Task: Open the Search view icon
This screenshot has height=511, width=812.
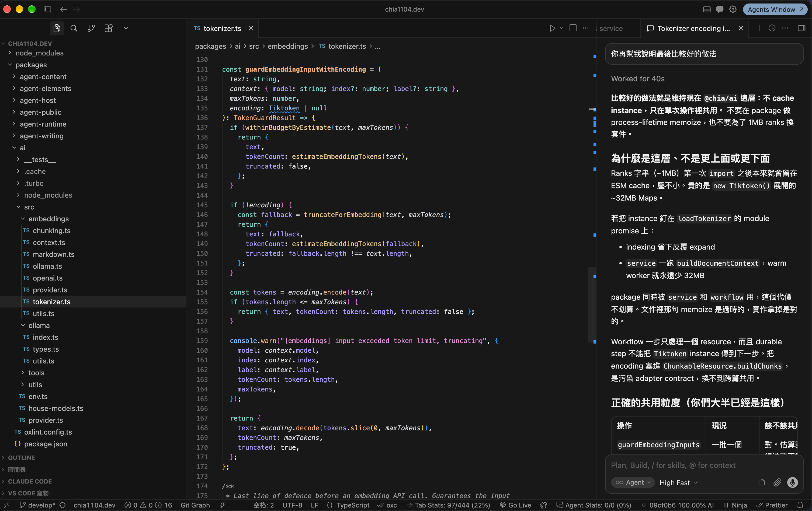Action: click(x=74, y=28)
